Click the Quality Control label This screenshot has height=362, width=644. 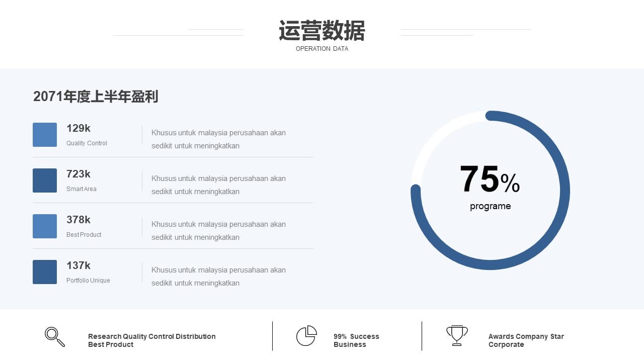coord(87,143)
